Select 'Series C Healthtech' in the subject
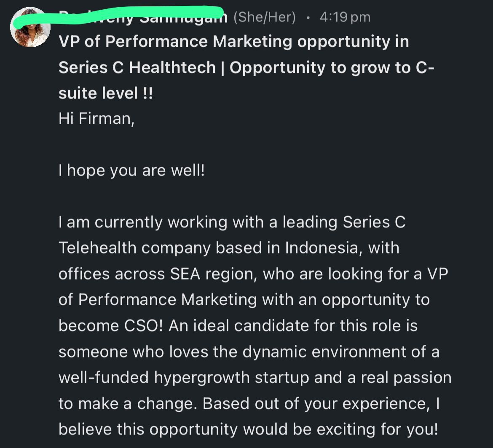This screenshot has width=493, height=448. 137,67
